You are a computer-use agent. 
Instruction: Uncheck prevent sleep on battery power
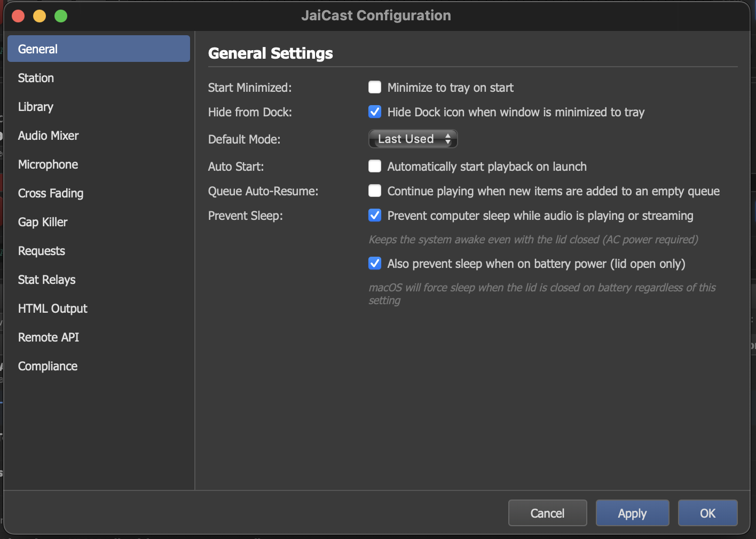(x=375, y=263)
